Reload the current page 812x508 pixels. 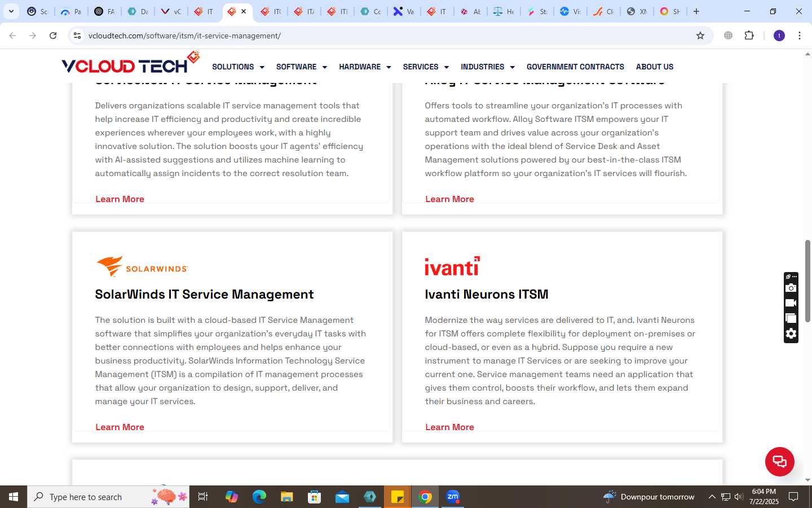click(x=53, y=36)
